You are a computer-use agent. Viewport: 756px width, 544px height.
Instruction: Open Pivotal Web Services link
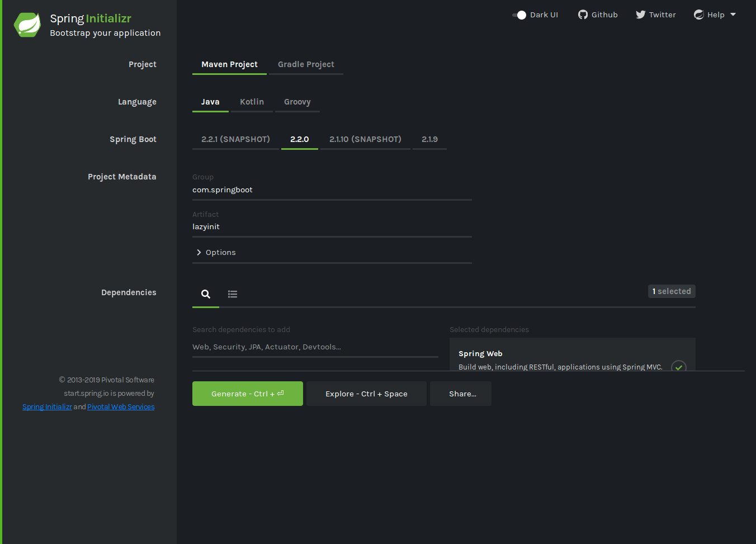pos(121,407)
